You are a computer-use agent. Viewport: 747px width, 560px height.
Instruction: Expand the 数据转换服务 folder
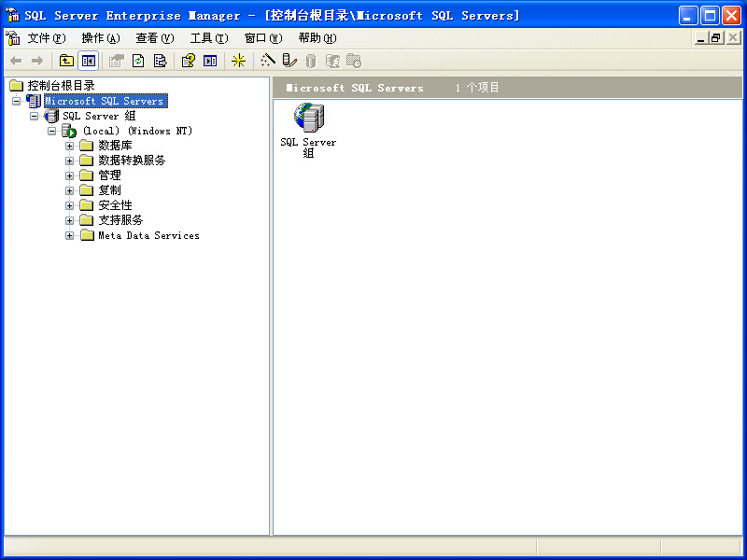click(x=69, y=161)
